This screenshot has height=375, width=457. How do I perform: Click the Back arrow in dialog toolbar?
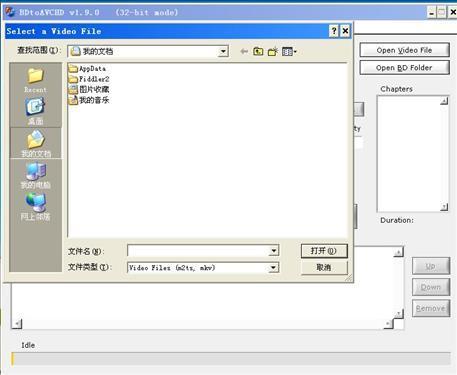click(x=244, y=51)
